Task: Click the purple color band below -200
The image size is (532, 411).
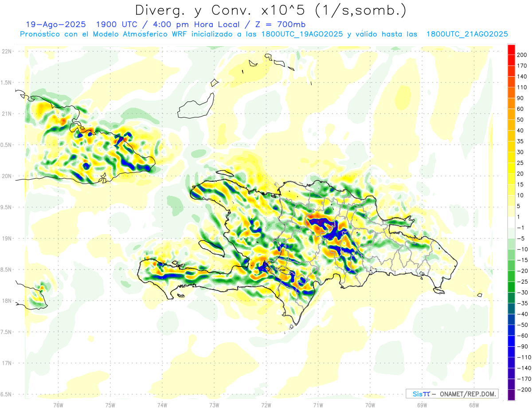Action: [x=511, y=395]
